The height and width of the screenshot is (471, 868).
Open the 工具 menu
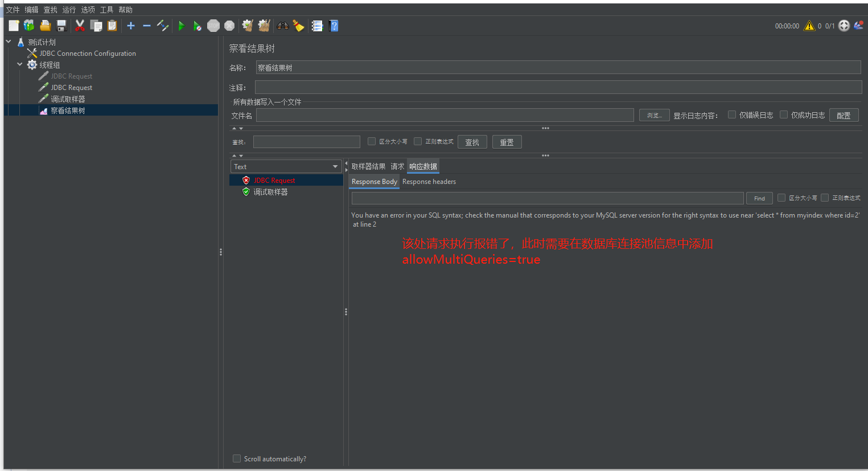point(106,10)
